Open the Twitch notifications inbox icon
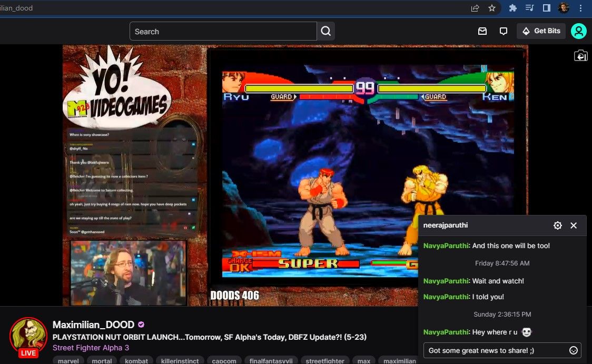Screen dimensions: 592x364 (482, 31)
